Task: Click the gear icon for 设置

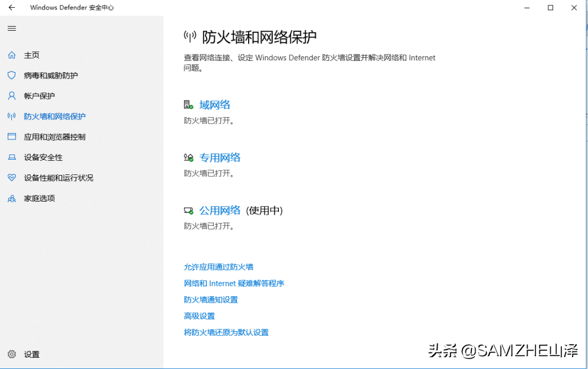Action: 12,354
